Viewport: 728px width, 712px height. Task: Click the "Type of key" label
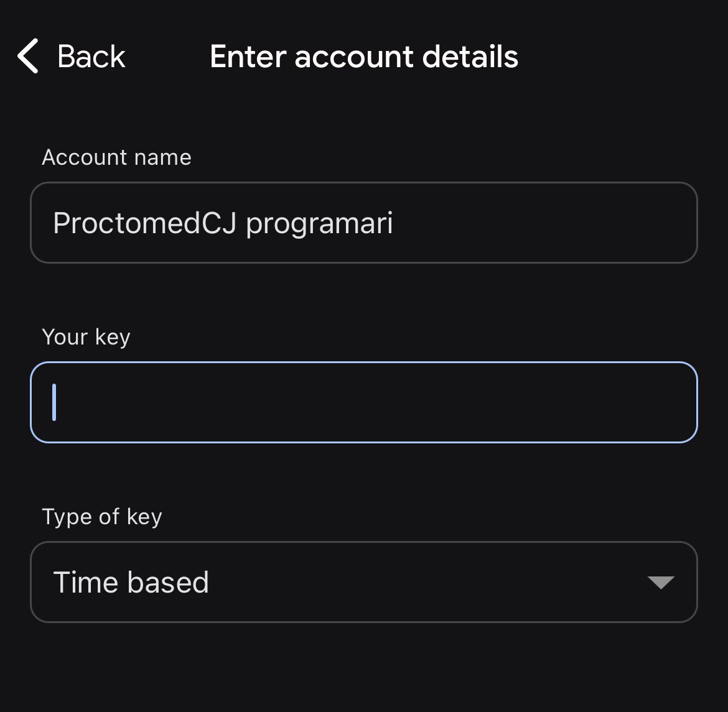tap(101, 517)
